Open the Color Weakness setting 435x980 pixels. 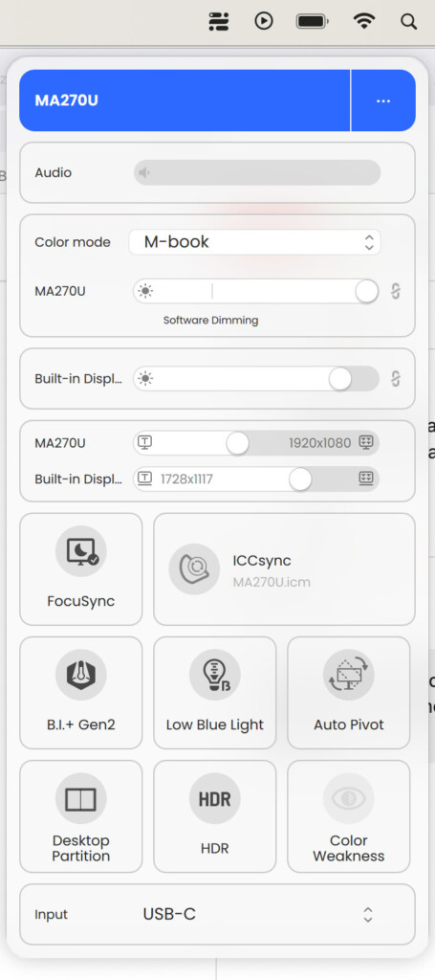349,816
